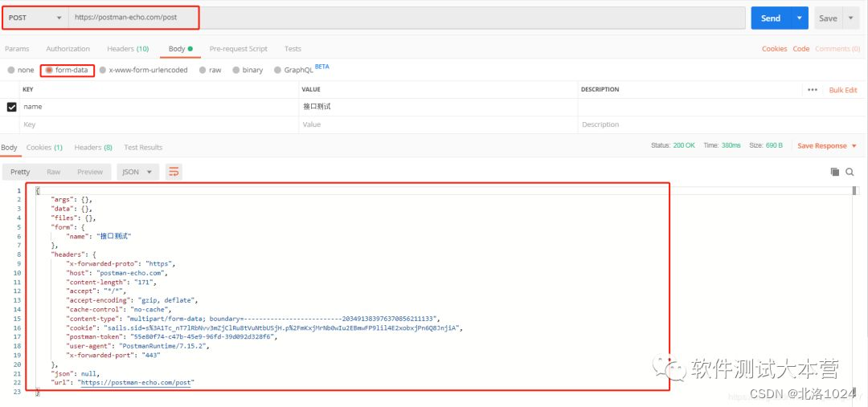Select the none body type

click(x=21, y=70)
